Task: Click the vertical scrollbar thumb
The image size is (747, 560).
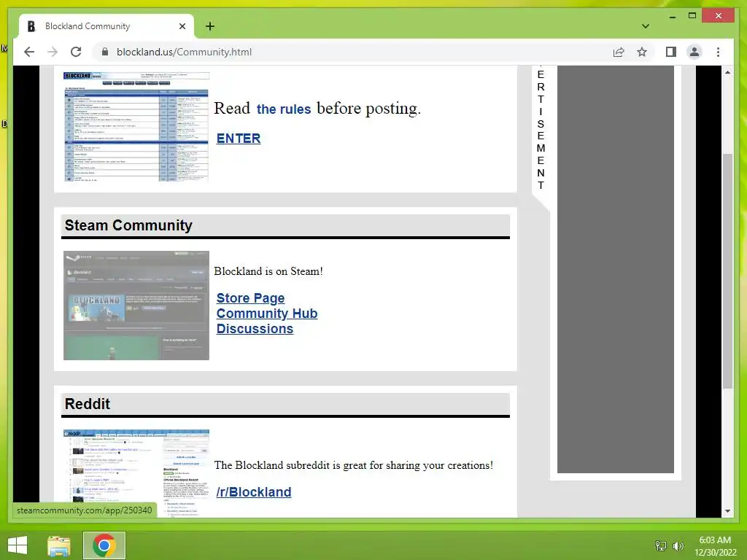Action: click(x=727, y=271)
